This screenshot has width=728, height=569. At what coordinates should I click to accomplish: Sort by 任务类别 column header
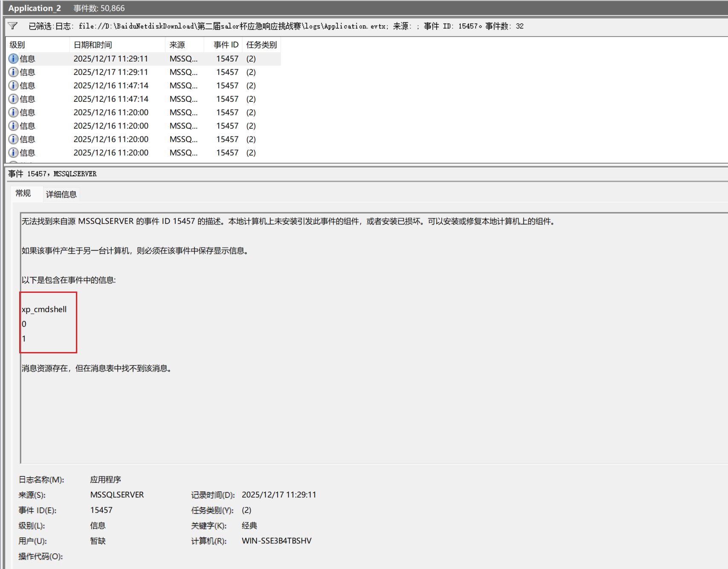pyautogui.click(x=261, y=45)
